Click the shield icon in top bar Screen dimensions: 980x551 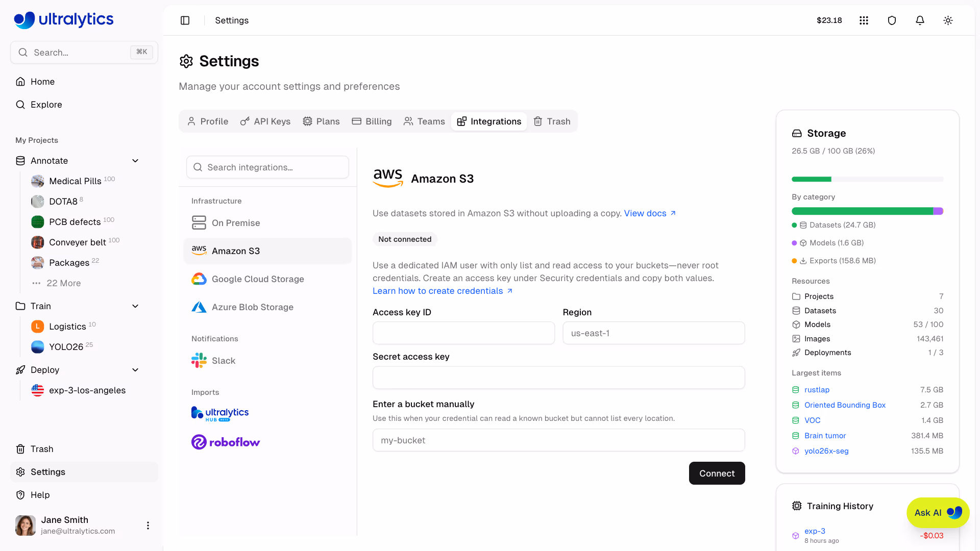click(892, 20)
